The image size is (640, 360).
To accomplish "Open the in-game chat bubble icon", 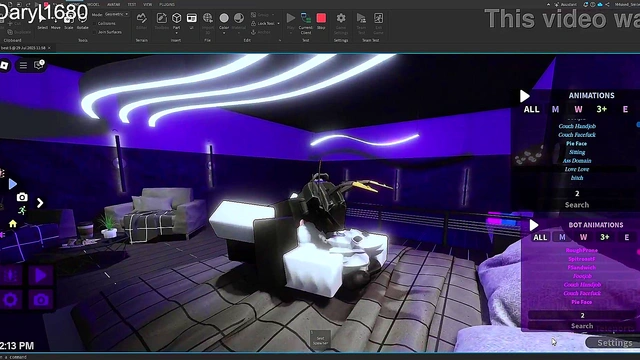I will [39, 65].
